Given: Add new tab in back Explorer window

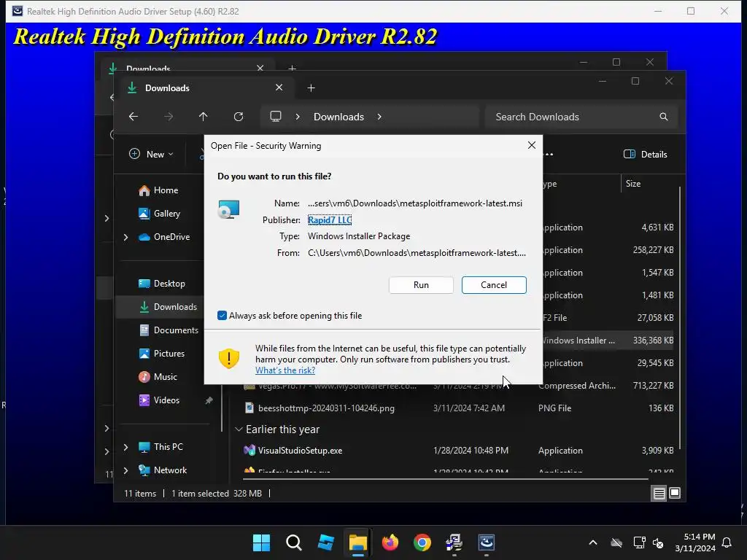Looking at the screenshot, I should pos(292,68).
